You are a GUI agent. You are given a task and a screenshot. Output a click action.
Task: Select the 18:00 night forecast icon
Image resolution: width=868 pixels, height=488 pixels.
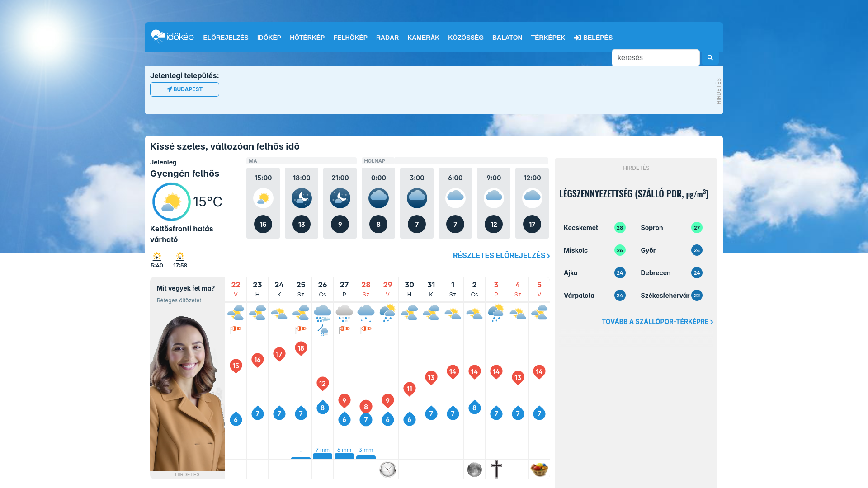(x=302, y=198)
